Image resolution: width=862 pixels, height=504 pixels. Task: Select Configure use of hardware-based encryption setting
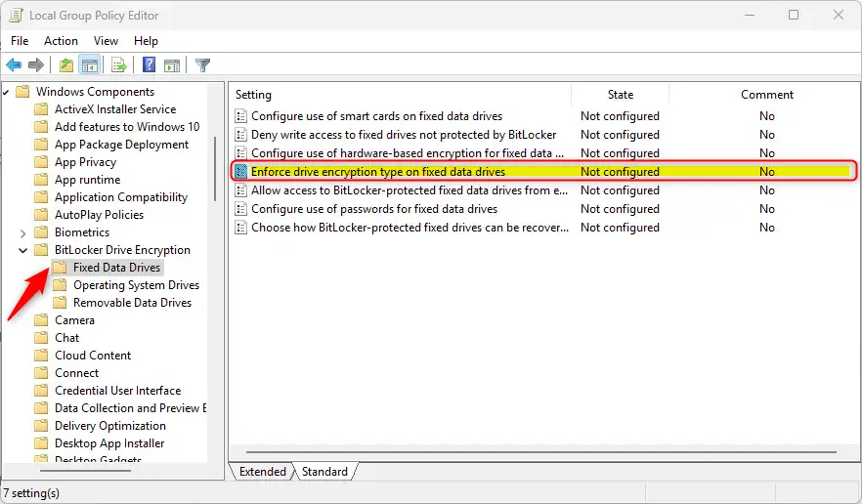tap(408, 152)
